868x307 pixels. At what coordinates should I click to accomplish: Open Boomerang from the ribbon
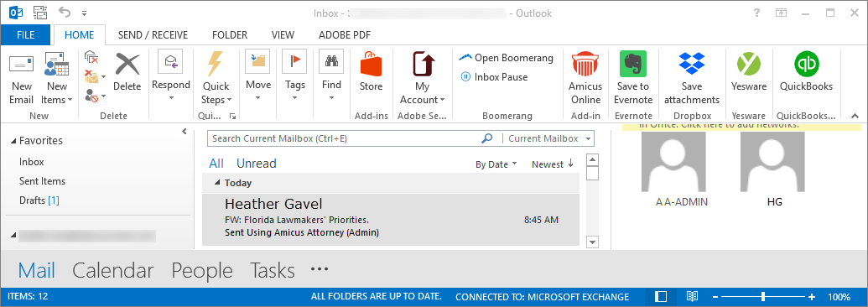[506, 58]
